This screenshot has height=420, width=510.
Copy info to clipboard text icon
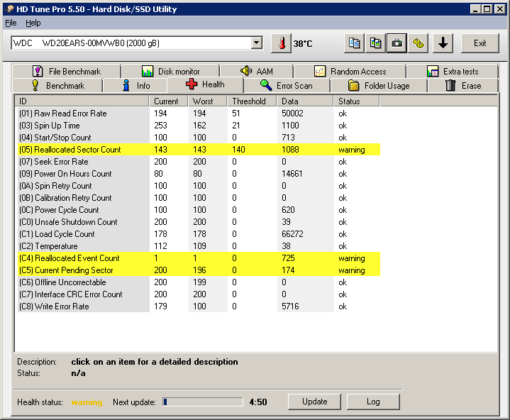[354, 43]
